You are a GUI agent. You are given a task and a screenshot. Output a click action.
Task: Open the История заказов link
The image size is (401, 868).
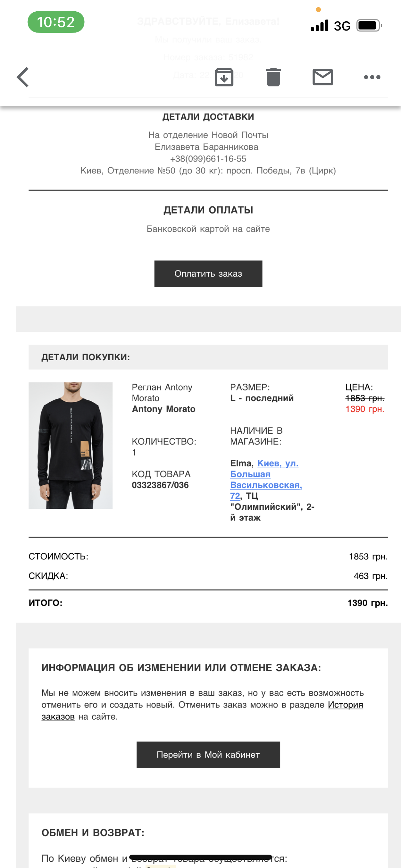(345, 705)
